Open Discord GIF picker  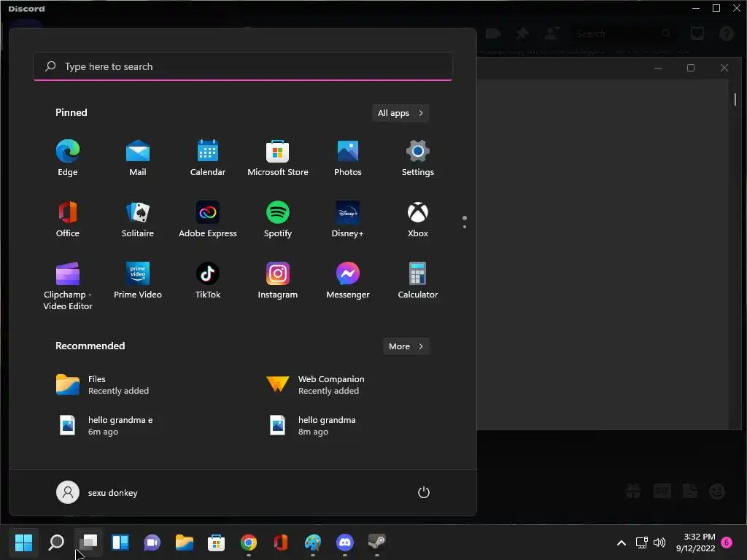pyautogui.click(x=662, y=491)
